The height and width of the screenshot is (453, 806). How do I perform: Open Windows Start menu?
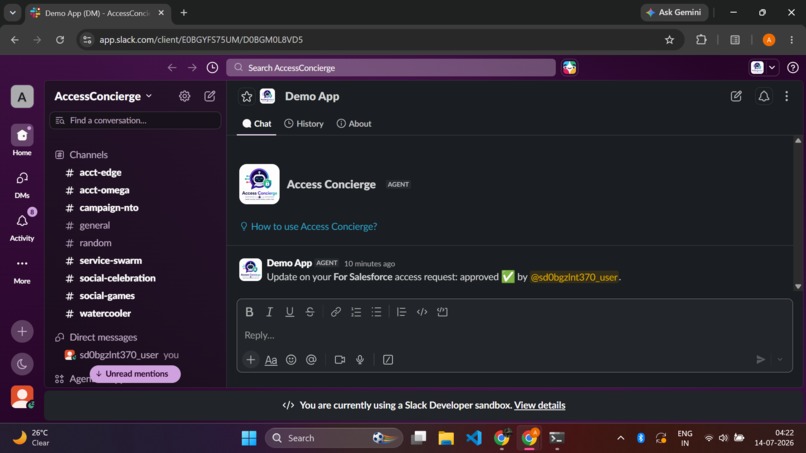[249, 438]
